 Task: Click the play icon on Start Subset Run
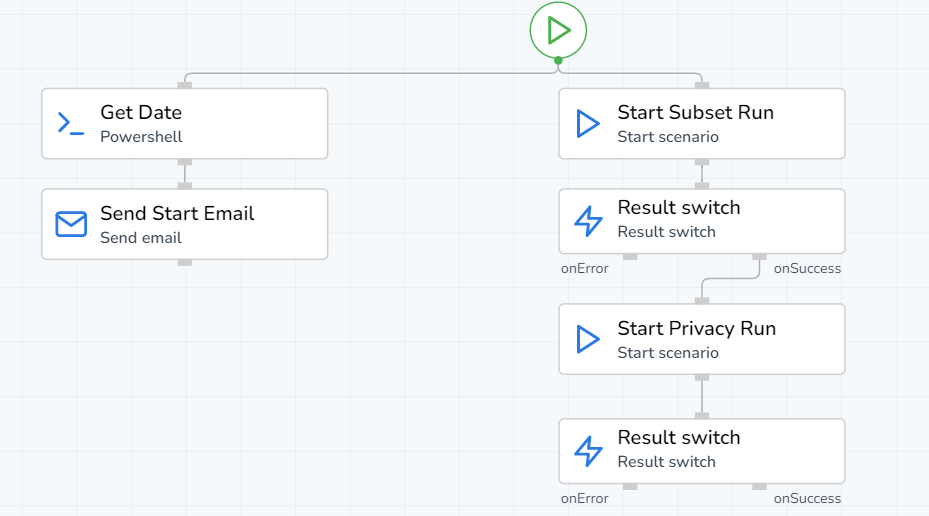(x=588, y=123)
